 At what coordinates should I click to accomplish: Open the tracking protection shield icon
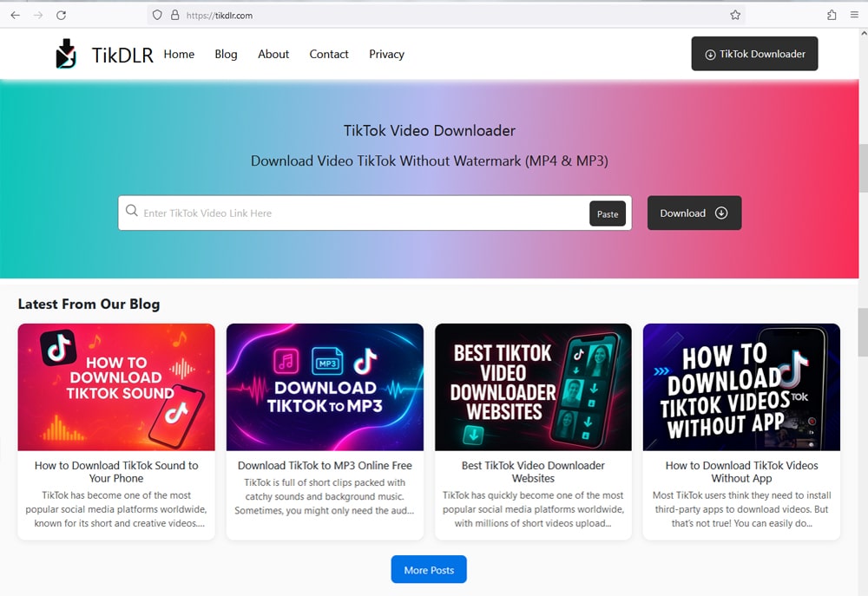[156, 15]
